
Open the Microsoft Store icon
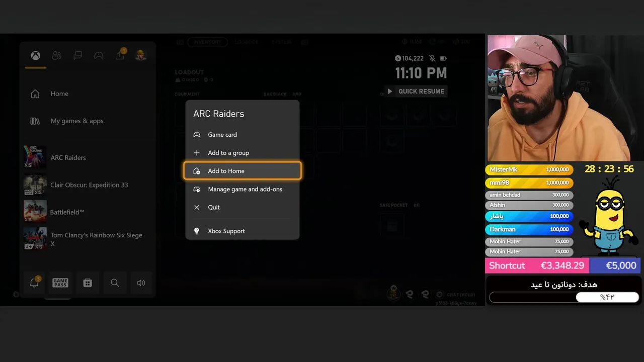click(x=88, y=283)
